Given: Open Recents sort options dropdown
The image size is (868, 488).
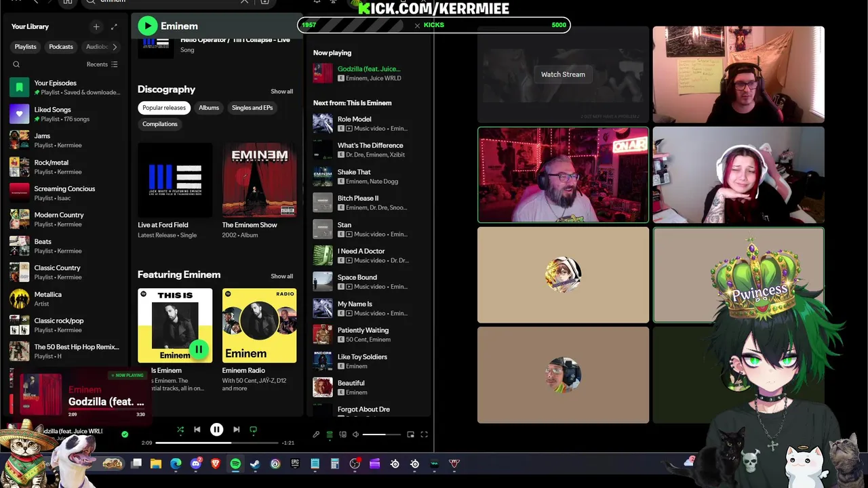Looking at the screenshot, I should pyautogui.click(x=102, y=64).
